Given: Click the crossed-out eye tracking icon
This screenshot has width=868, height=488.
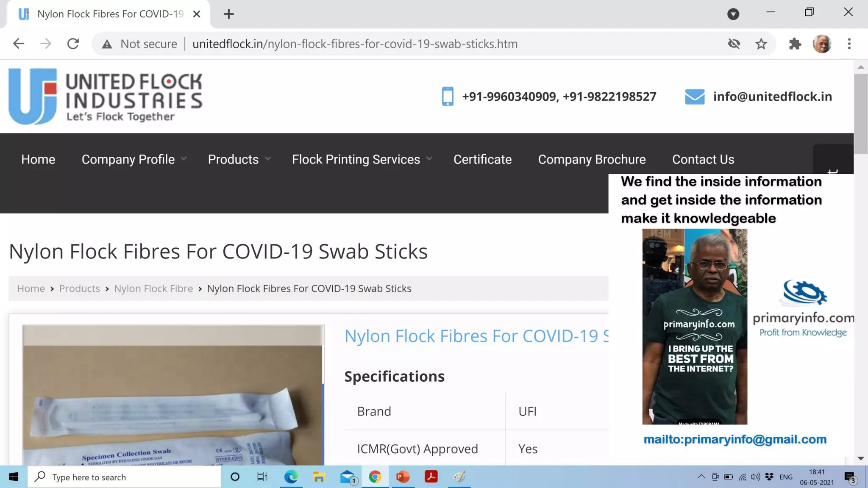Looking at the screenshot, I should coord(734,44).
